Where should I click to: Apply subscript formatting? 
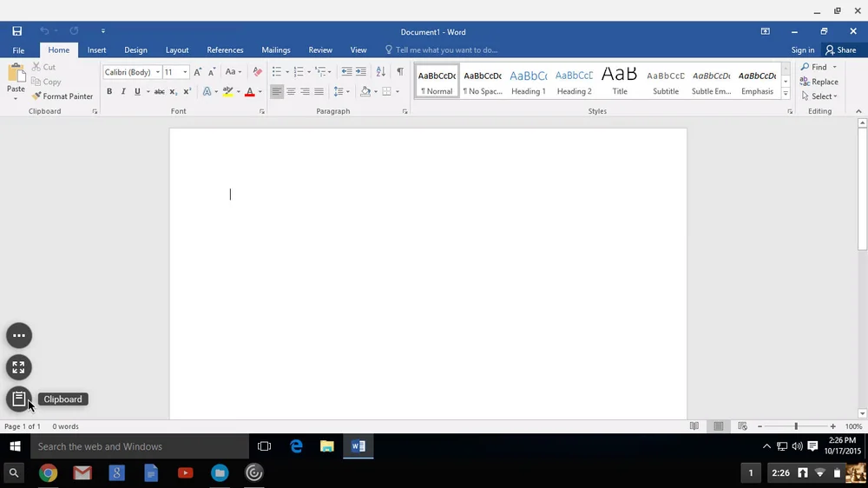(174, 91)
